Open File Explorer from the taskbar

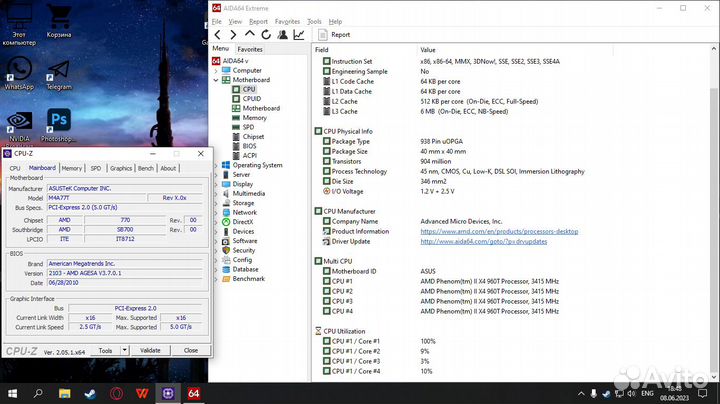(65, 393)
